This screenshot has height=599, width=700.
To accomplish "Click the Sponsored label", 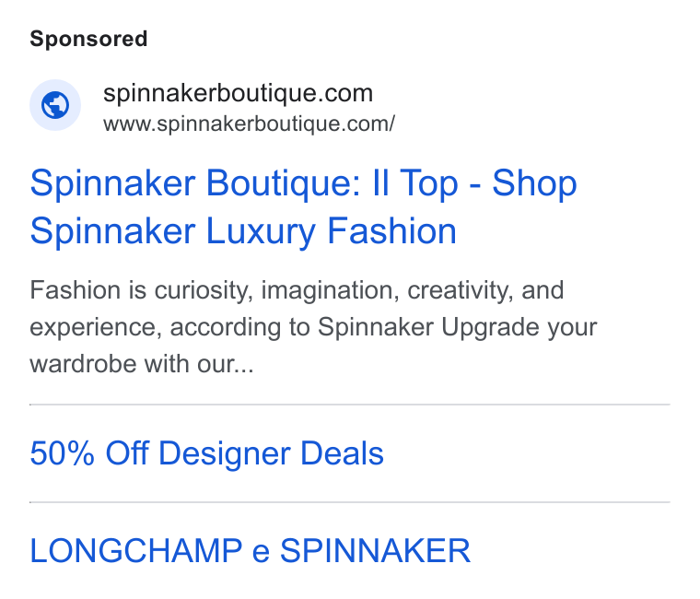I will click(x=88, y=39).
